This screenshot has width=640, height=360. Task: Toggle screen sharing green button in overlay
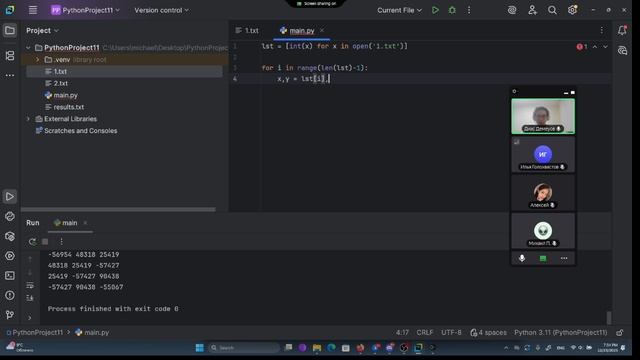coord(543,258)
